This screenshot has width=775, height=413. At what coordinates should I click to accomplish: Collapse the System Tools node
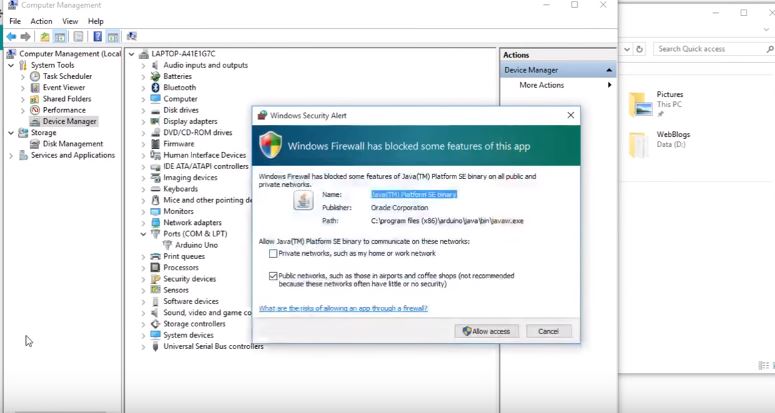point(11,65)
